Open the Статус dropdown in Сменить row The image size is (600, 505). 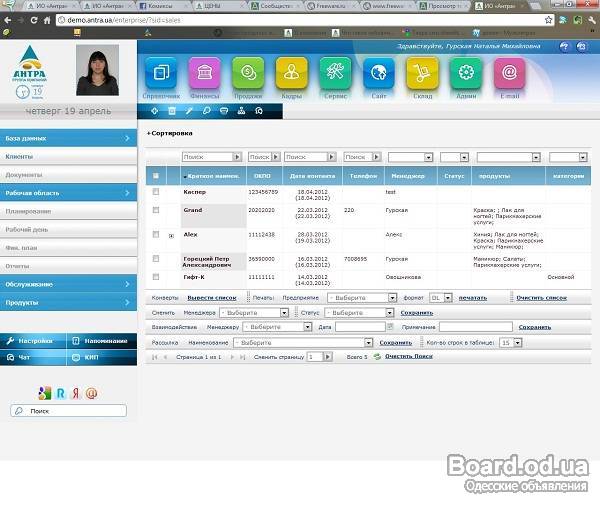pos(358,313)
